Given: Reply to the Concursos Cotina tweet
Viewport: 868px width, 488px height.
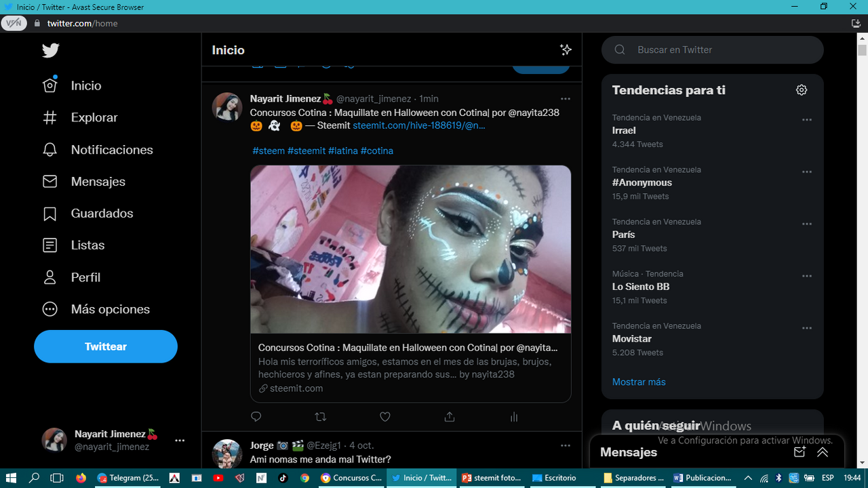Looking at the screenshot, I should (256, 417).
